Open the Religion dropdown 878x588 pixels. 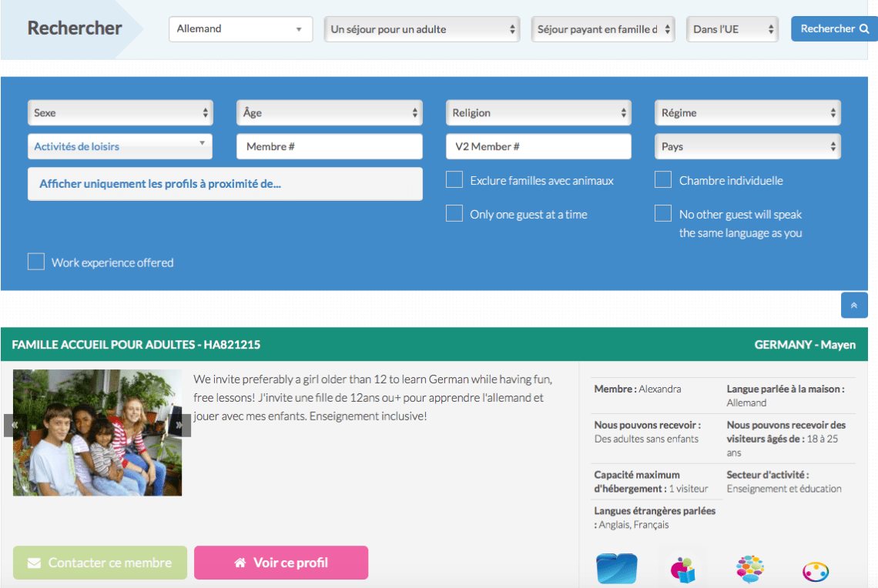click(x=538, y=112)
